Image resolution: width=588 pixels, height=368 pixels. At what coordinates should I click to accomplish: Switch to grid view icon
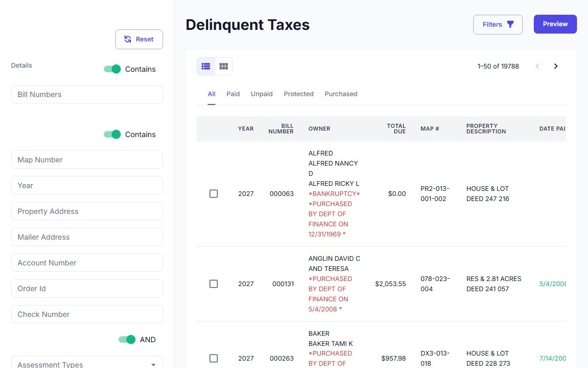tap(224, 66)
